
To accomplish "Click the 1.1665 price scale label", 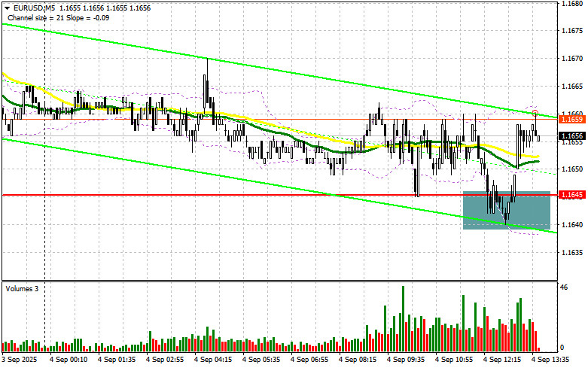I will 572,87.
